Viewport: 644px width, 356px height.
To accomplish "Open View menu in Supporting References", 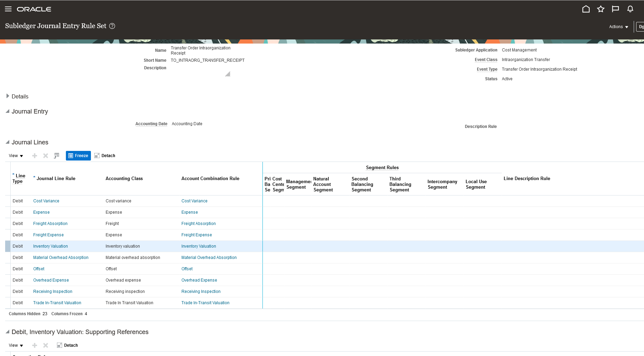I will (16, 345).
